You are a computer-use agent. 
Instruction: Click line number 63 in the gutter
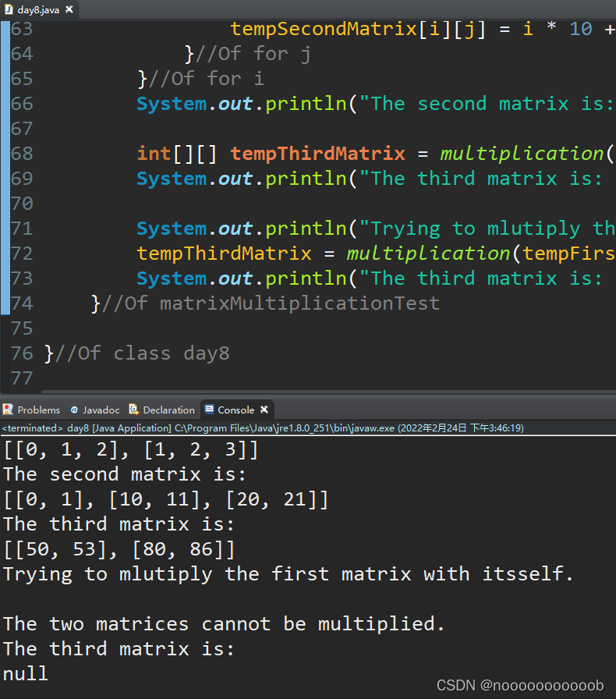click(x=22, y=30)
